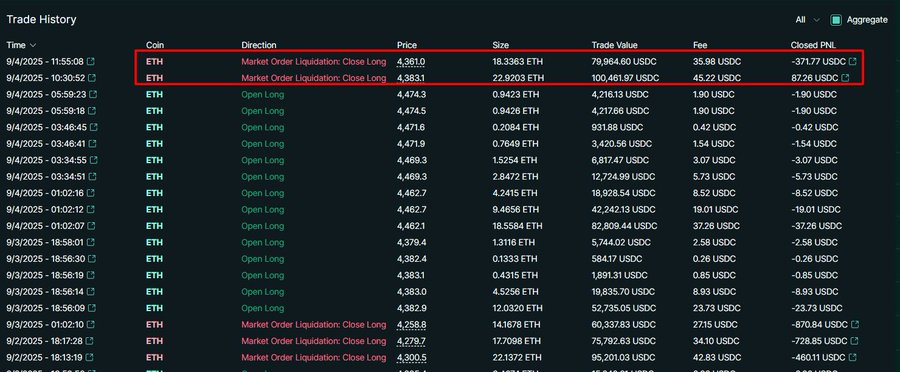Click ETH coin in 01:02:07 Open Long row

click(x=154, y=226)
